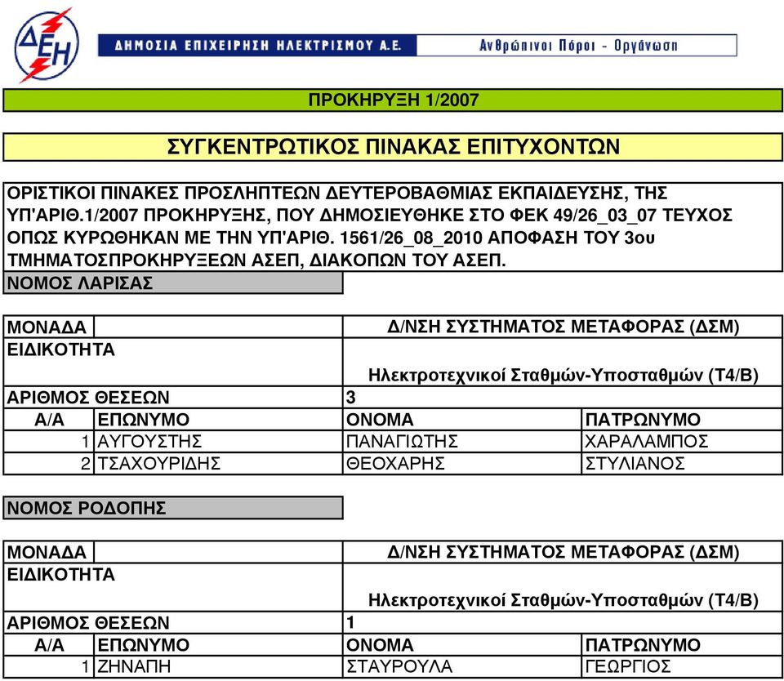Select the name ΣΤΑΥΡΟΥΛΑ cell
784x681 pixels.
click(x=462, y=666)
